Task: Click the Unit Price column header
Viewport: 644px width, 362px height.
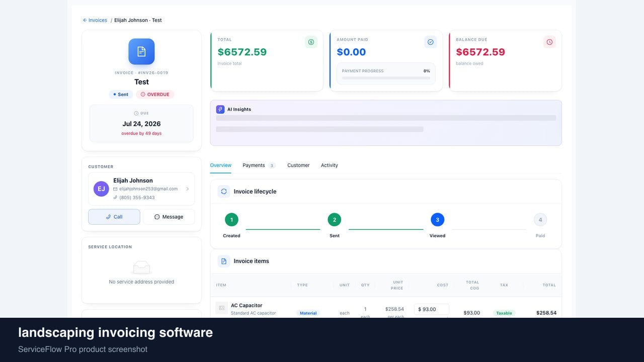Action: coord(397,285)
